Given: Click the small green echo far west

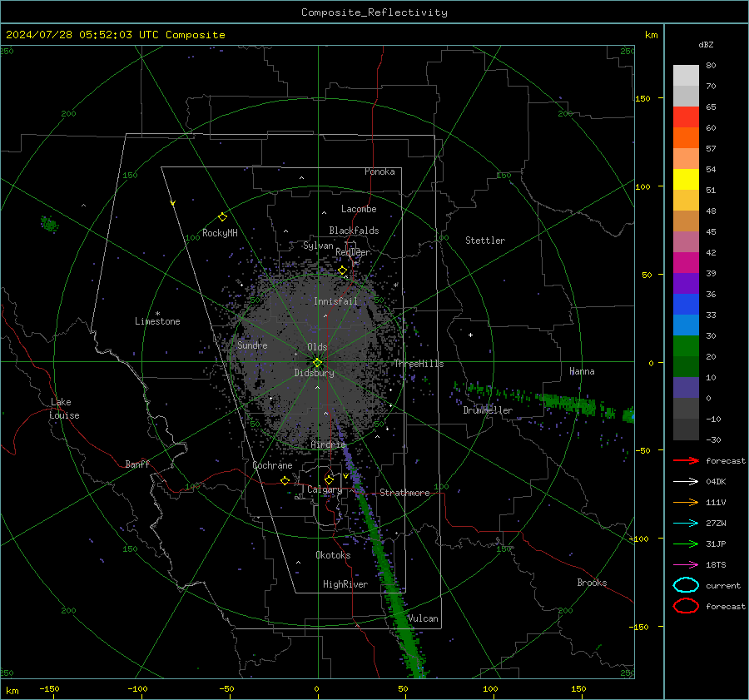Looking at the screenshot, I should pos(49,224).
